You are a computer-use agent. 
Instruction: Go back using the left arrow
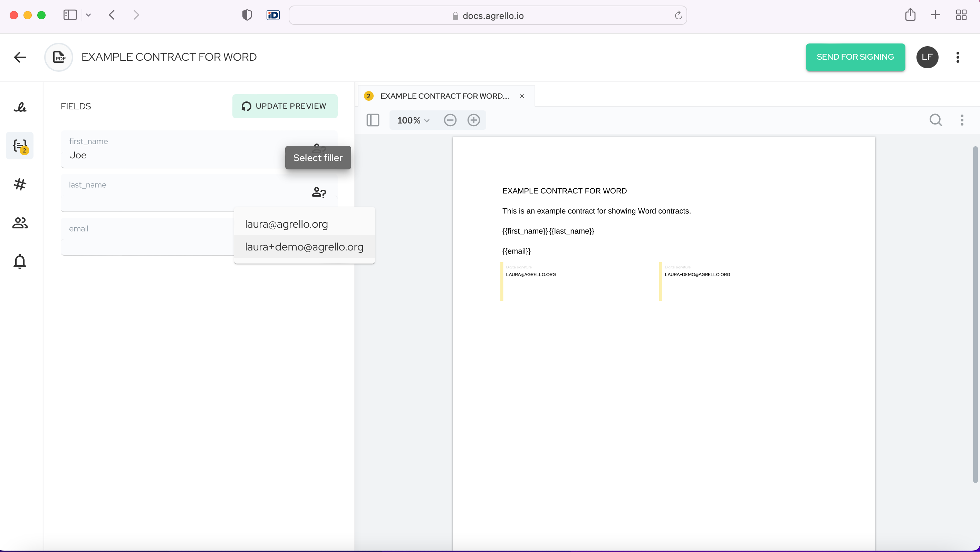20,57
